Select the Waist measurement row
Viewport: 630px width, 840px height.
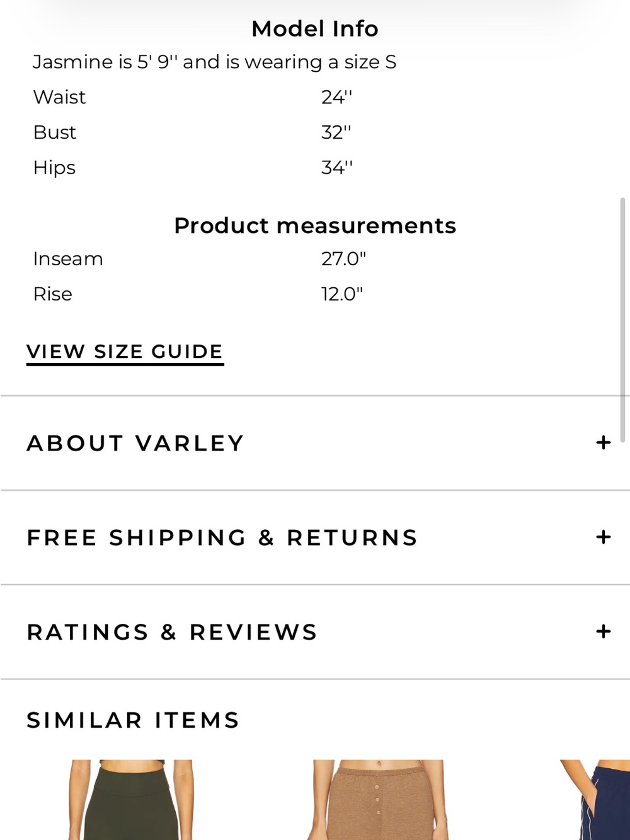tap(193, 97)
